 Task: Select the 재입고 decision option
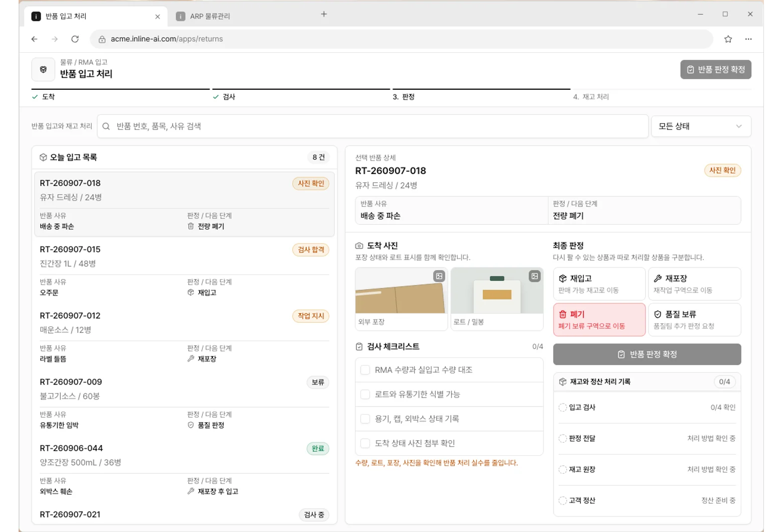[599, 284]
